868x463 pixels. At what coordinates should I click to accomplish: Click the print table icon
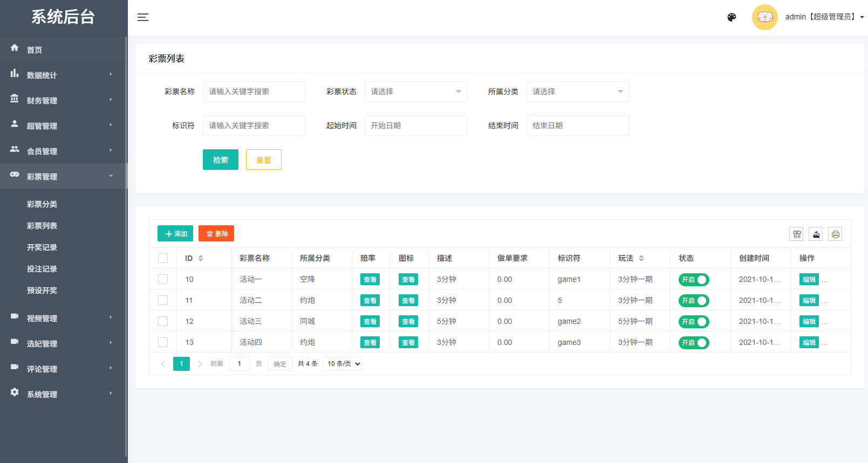pos(835,234)
